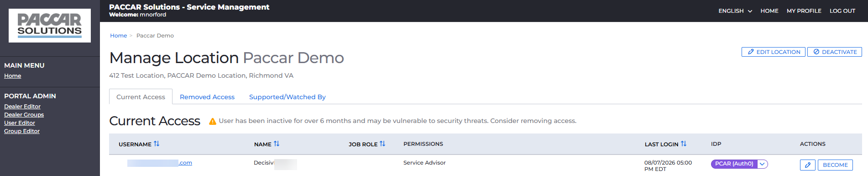
Task: Open the Dealer Groups link
Action: pos(24,115)
